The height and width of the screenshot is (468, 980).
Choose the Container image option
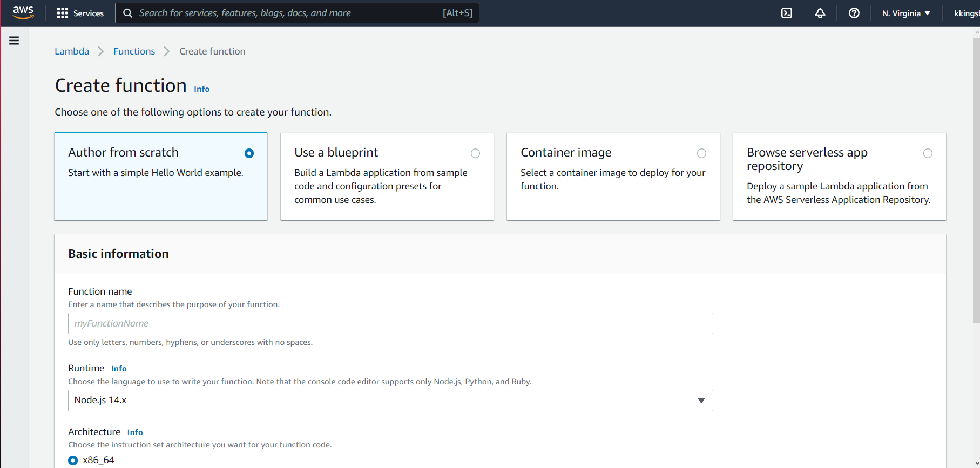click(x=701, y=153)
